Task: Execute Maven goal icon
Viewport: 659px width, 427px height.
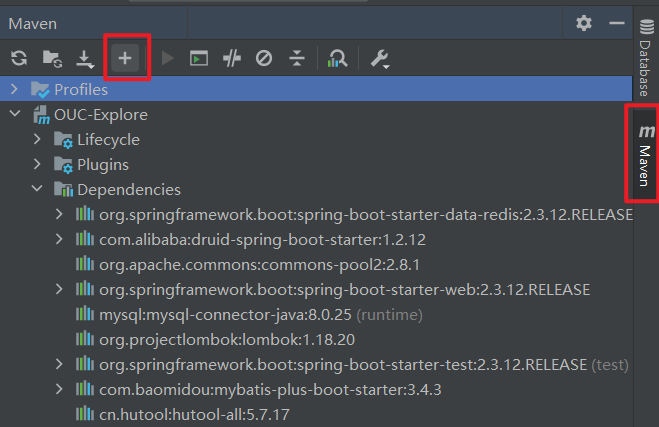Action: tap(199, 58)
